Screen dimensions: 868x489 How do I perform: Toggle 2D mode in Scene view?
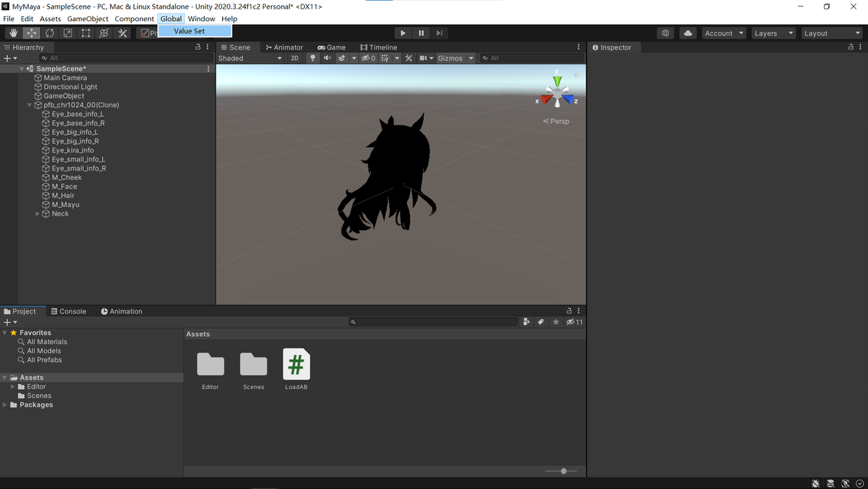[x=294, y=58]
